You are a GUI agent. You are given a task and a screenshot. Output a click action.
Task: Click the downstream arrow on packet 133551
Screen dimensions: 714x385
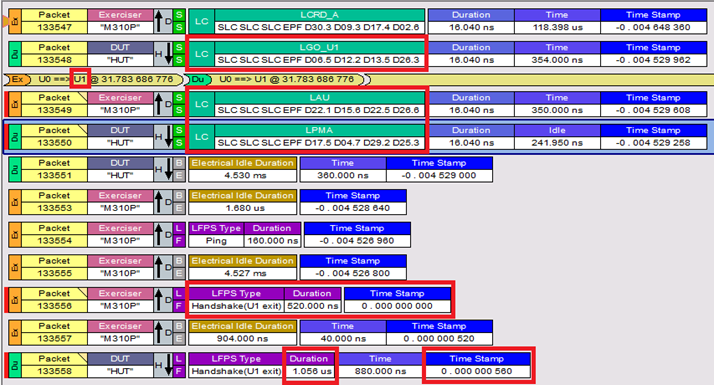point(168,169)
